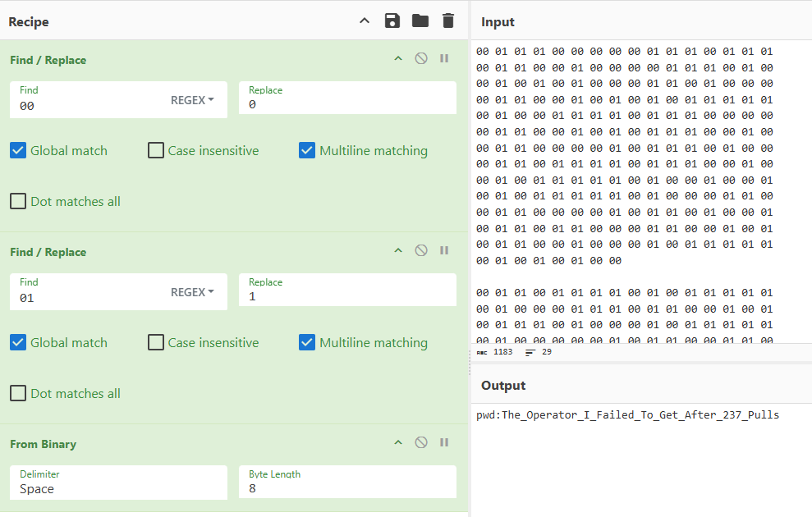Open REGEX dropdown for Find 01
Screen dimensions: 812x517
(192, 292)
